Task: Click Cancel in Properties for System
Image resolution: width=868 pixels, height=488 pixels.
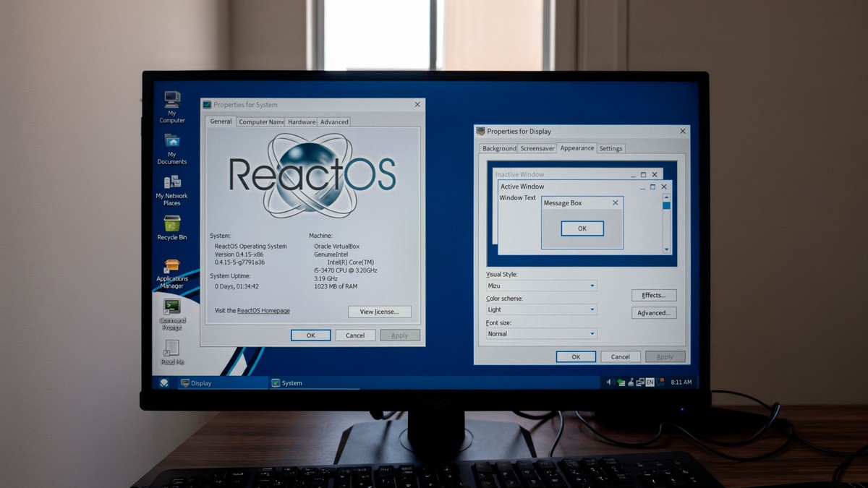Action: point(355,335)
